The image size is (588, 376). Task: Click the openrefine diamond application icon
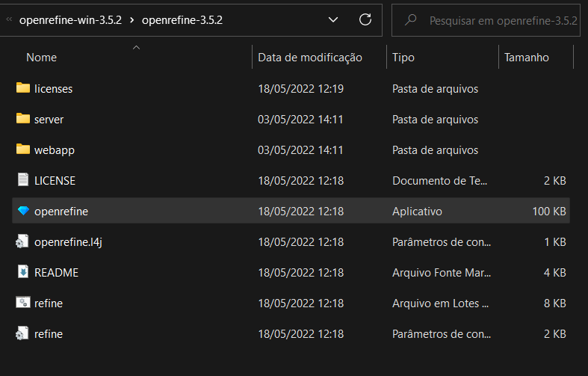[22, 212]
